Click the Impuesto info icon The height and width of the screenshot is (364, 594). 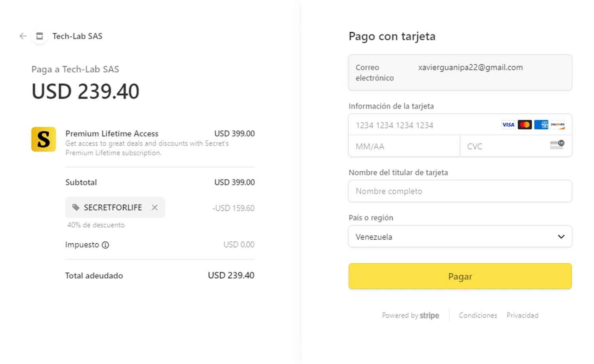point(105,245)
